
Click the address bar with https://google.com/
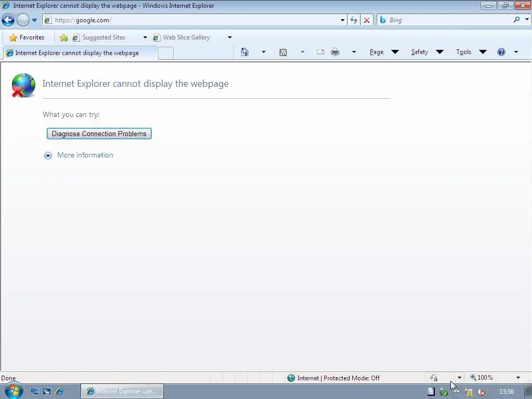pos(194,20)
